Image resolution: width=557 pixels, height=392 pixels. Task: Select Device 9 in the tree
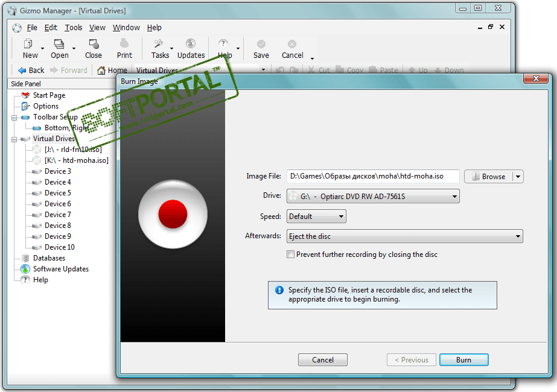pyautogui.click(x=57, y=236)
